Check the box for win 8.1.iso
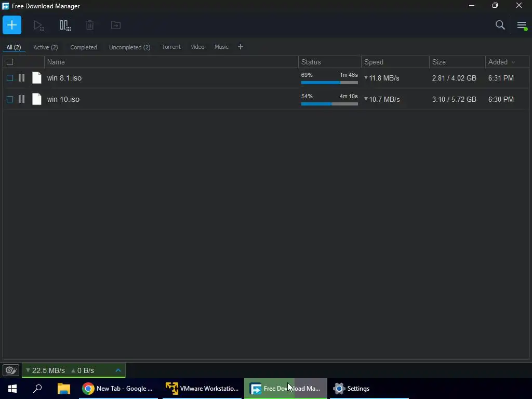The image size is (532, 399). coord(10,78)
